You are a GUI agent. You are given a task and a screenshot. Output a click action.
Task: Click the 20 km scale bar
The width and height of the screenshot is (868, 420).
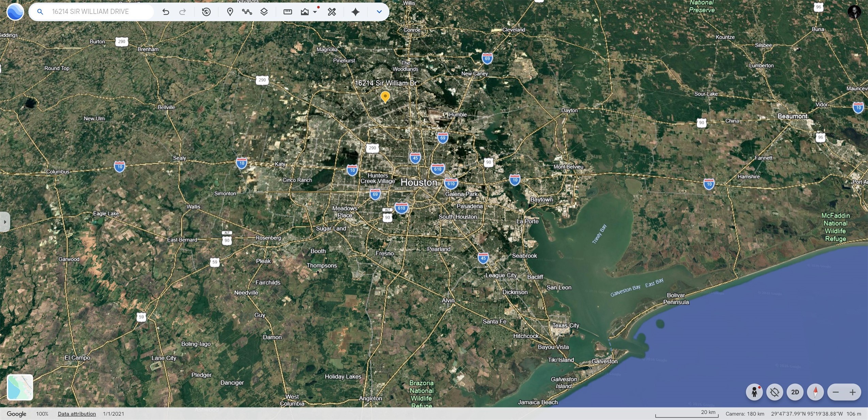687,414
